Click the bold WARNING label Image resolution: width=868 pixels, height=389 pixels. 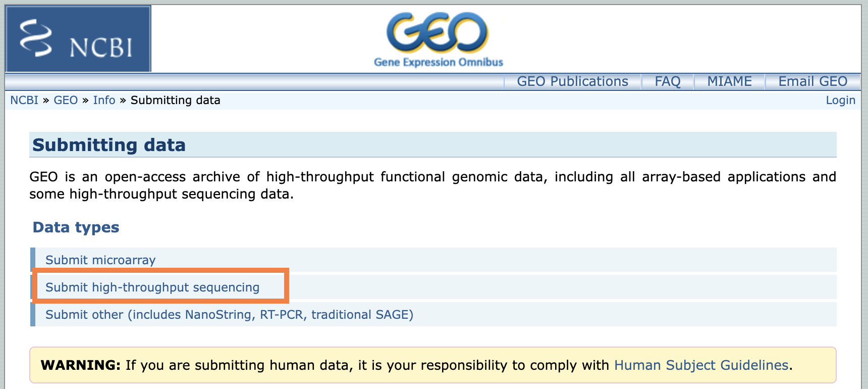(81, 365)
